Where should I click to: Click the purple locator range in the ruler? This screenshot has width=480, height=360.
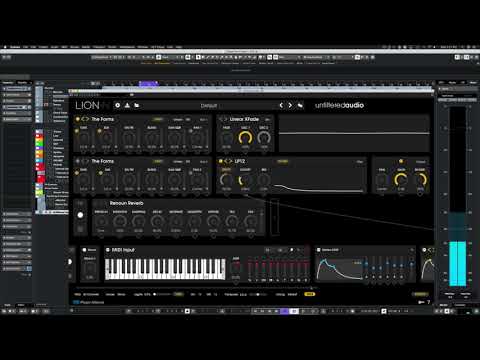tap(149, 83)
